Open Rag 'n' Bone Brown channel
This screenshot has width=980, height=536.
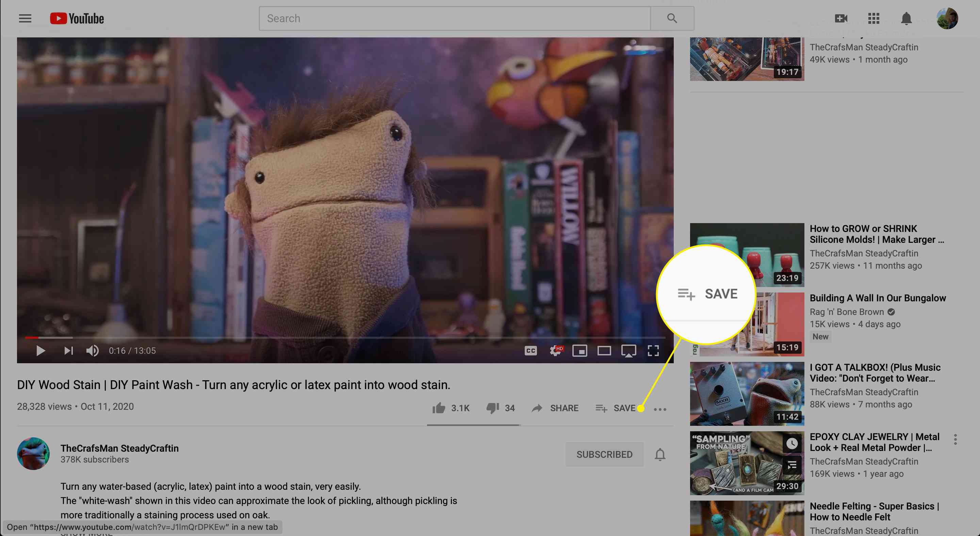tap(847, 312)
